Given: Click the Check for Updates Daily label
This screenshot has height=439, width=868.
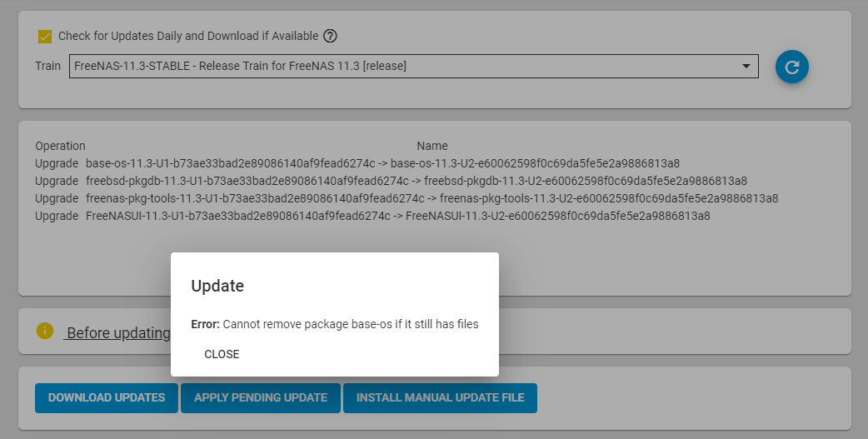Looking at the screenshot, I should tap(188, 36).
